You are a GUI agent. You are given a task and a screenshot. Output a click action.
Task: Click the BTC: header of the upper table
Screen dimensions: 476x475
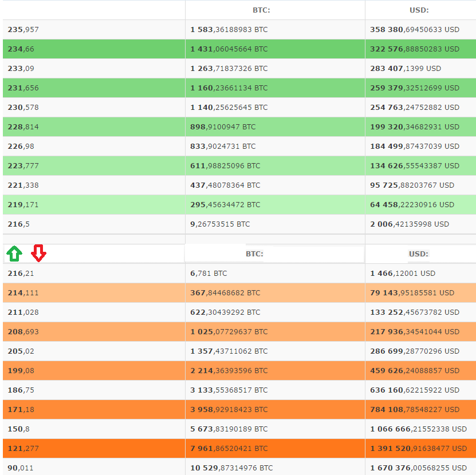pyautogui.click(x=261, y=10)
